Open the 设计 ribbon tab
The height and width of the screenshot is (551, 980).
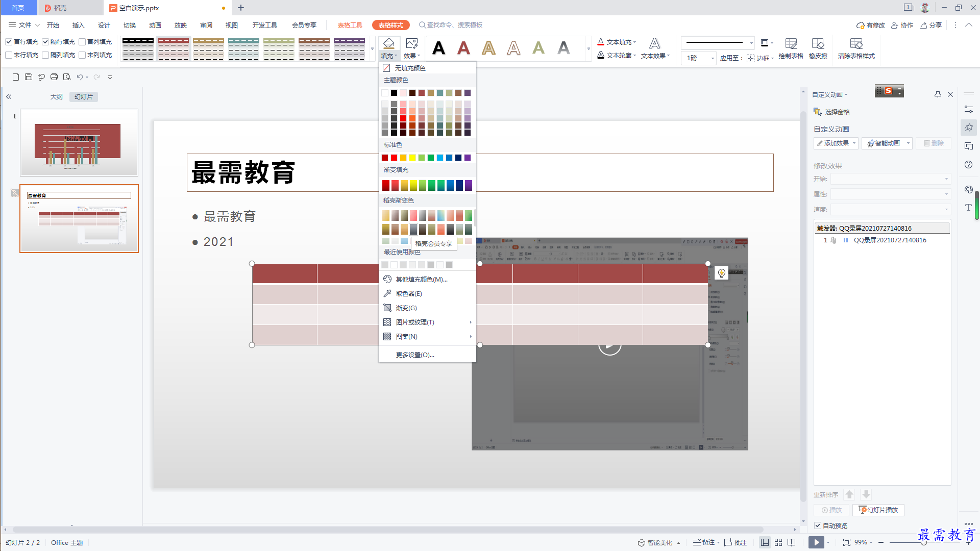pyautogui.click(x=104, y=25)
